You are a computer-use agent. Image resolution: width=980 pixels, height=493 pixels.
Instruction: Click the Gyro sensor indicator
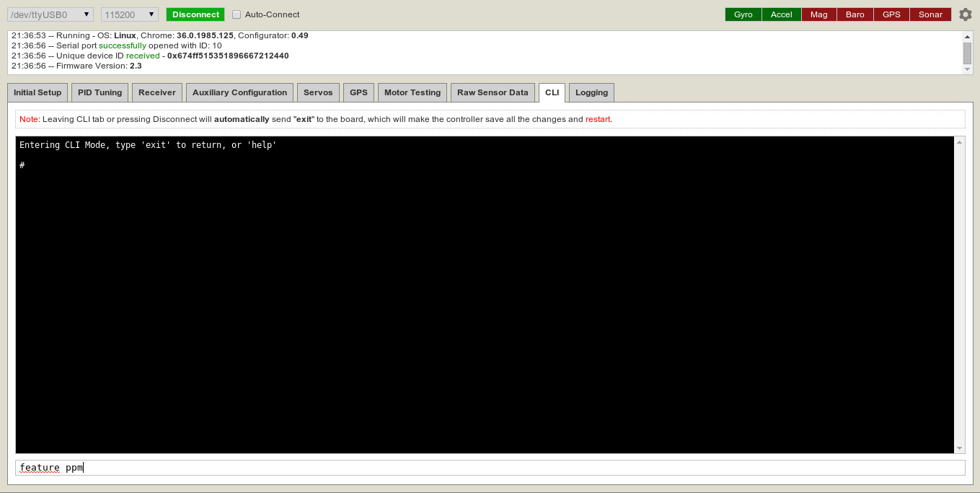(x=743, y=14)
